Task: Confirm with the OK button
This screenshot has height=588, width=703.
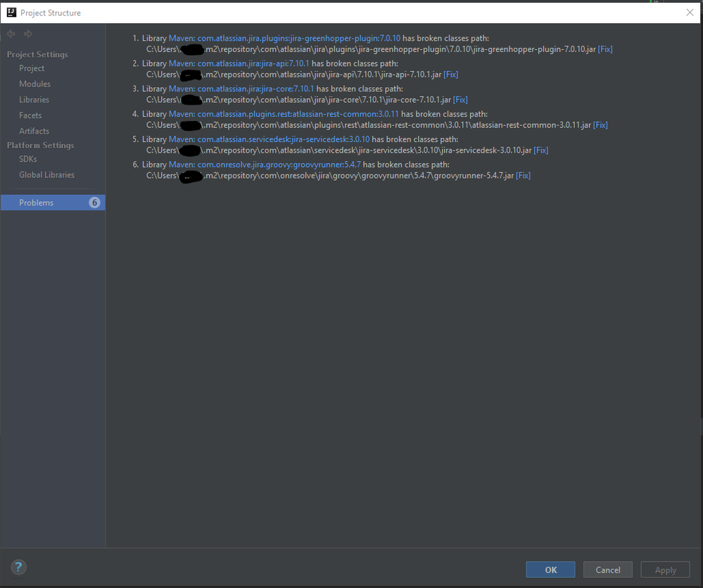Action: (x=550, y=570)
